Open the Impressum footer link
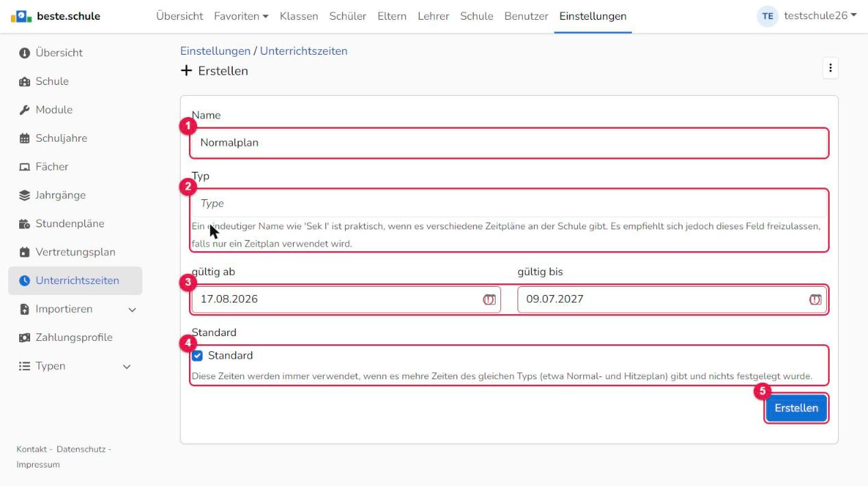Image resolution: width=868 pixels, height=486 pixels. pos(38,465)
